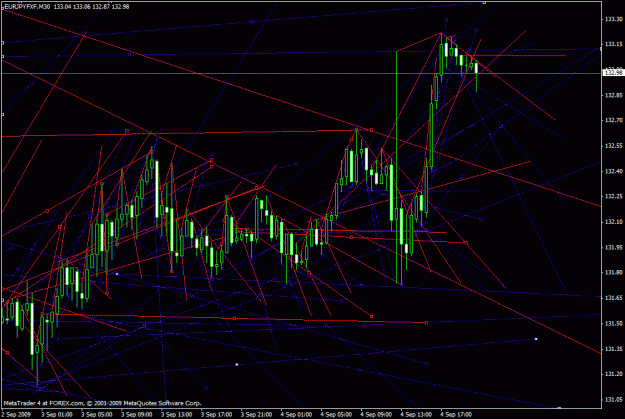Click the 131.65 price axis label
The image size is (625, 419).
(613, 298)
